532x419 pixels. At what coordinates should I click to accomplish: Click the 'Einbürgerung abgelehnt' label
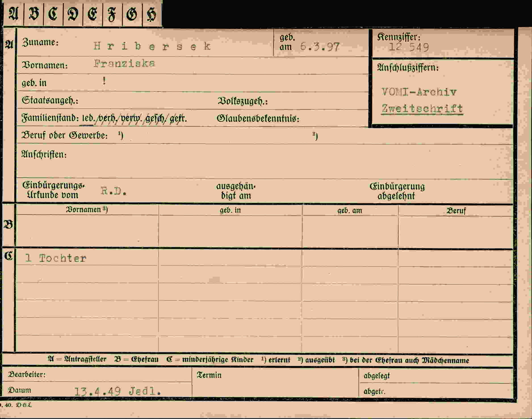[397, 191]
